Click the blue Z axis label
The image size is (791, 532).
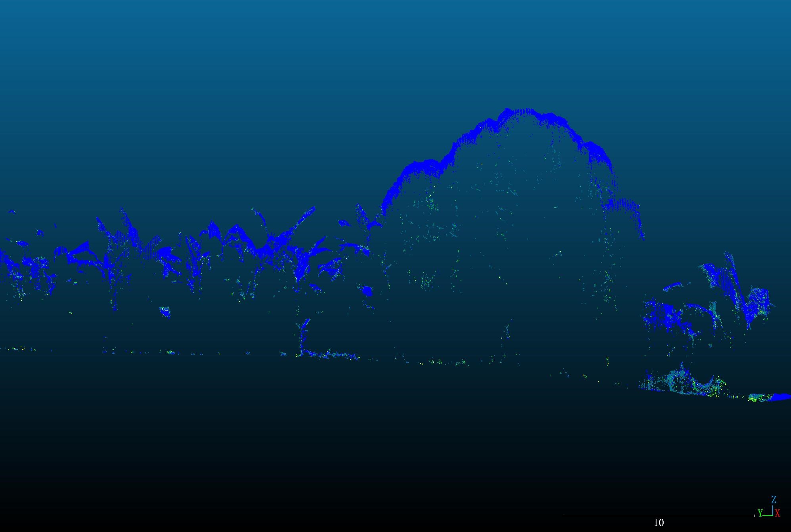pos(774,499)
